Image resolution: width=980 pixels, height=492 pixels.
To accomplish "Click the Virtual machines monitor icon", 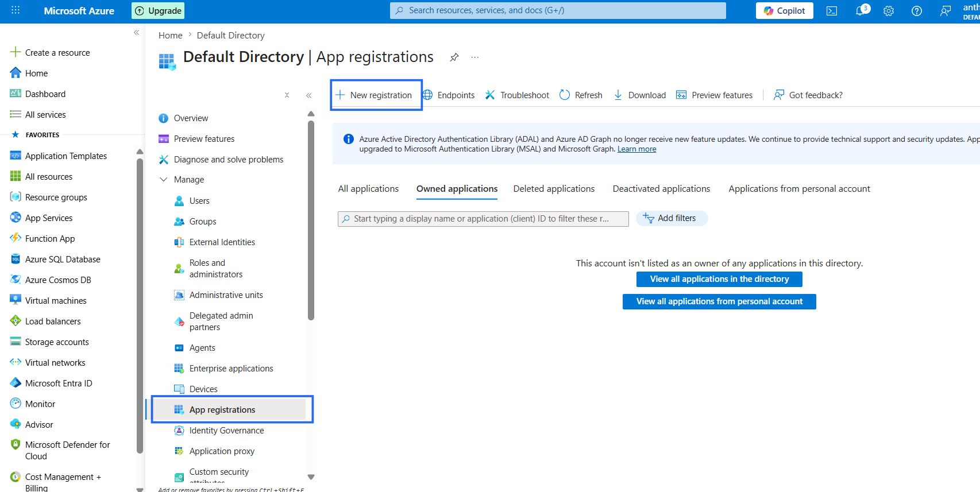I will [16, 300].
